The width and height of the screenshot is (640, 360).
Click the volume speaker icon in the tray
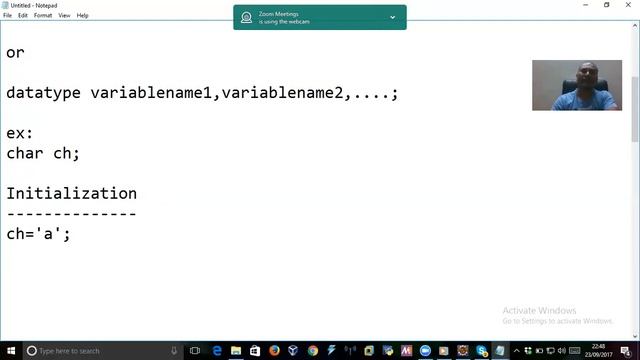coord(562,351)
